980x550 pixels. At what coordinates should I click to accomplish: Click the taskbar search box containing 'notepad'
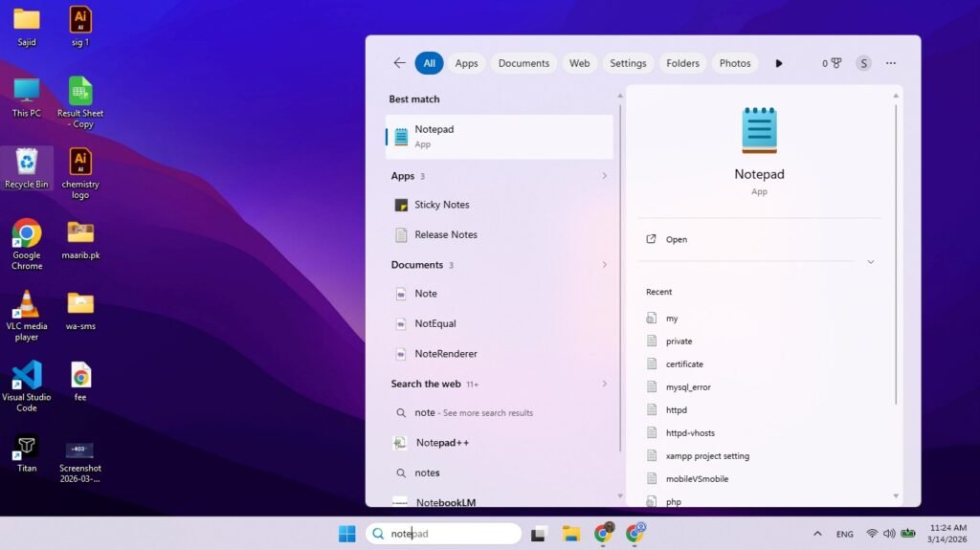coord(443,534)
